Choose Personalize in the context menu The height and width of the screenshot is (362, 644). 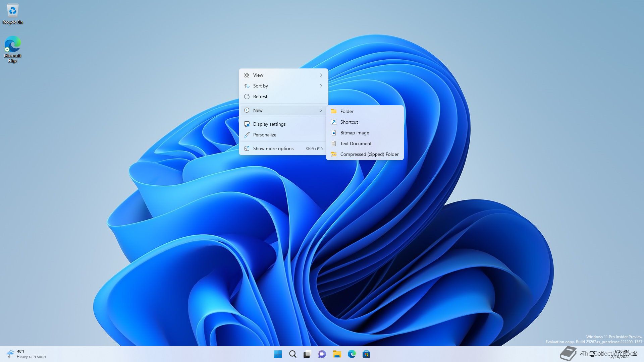click(283, 135)
